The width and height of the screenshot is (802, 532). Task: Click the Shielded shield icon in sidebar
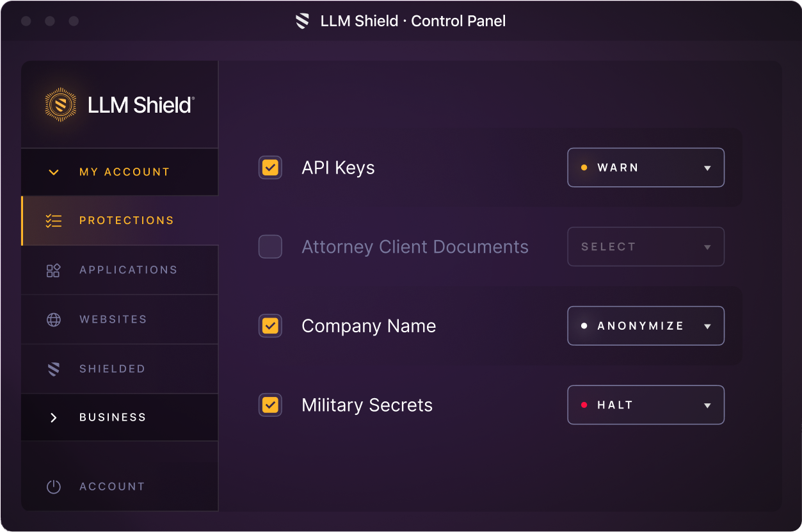54,369
